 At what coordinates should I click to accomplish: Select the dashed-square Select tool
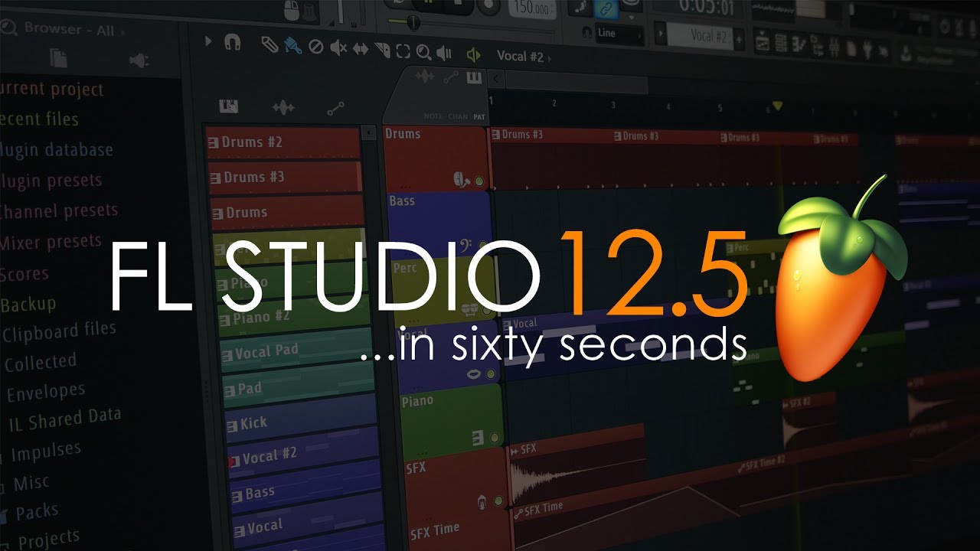click(403, 51)
